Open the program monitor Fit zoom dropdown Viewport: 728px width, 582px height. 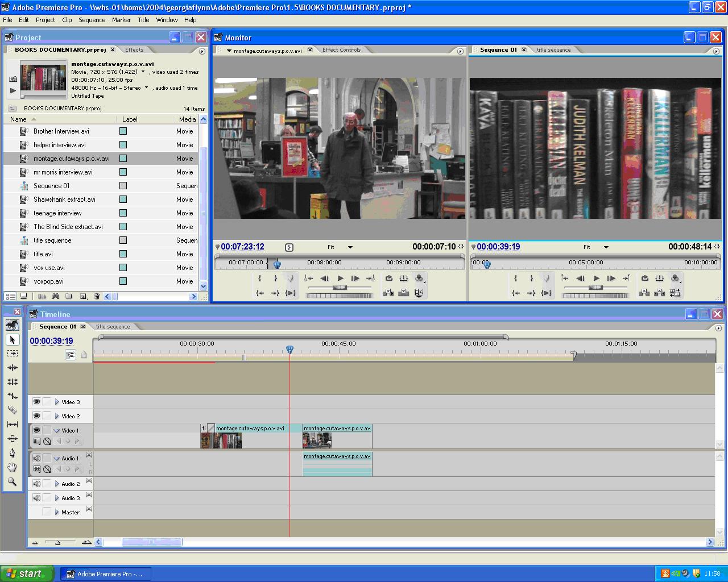pyautogui.click(x=606, y=247)
